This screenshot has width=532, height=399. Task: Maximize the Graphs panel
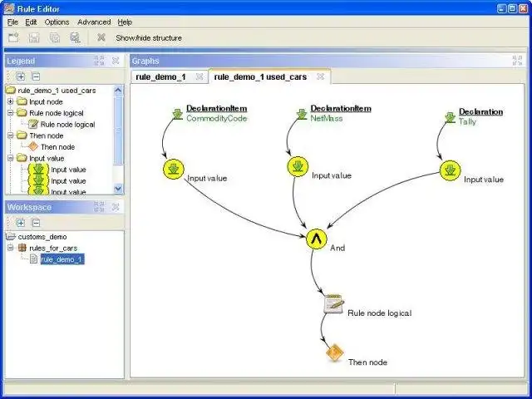coord(517,61)
